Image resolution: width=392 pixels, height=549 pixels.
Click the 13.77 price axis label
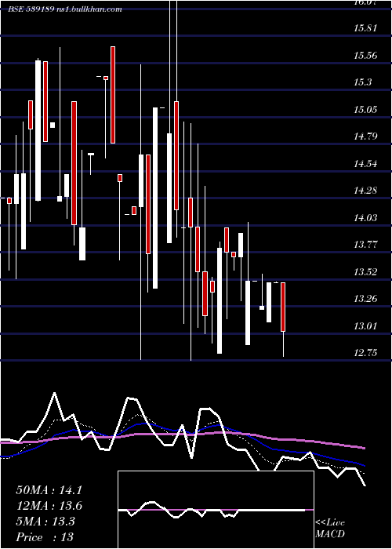click(365, 245)
